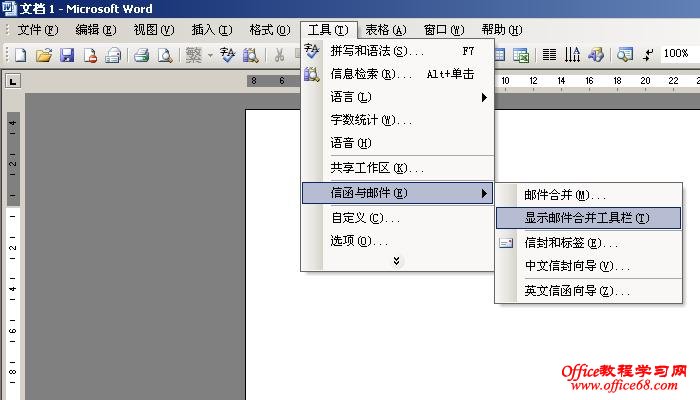Image resolution: width=700 pixels, height=400 pixels.
Task: Open the 插入(I) menu
Action: 212,30
